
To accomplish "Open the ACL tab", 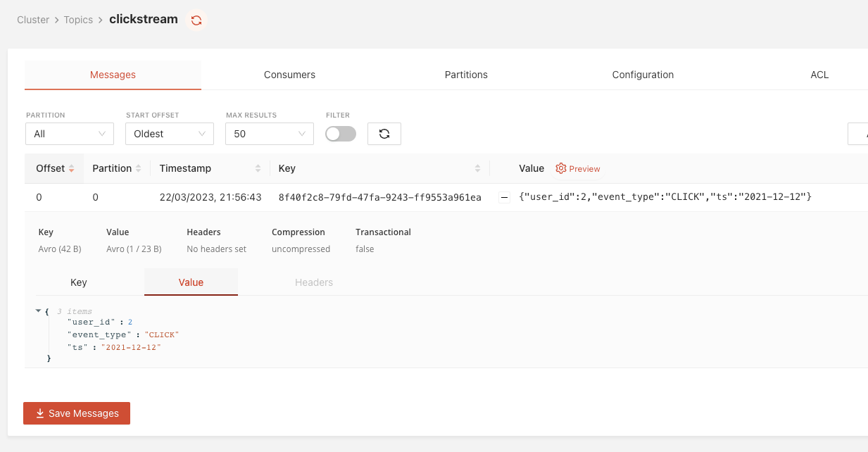I will coord(819,75).
